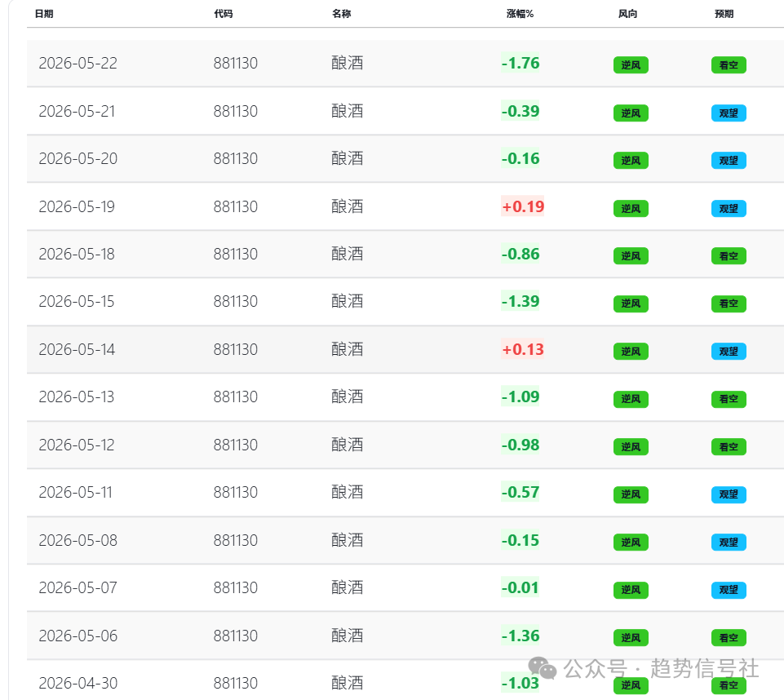Click code 881130 in 2026-05-18 row

[x=236, y=254]
